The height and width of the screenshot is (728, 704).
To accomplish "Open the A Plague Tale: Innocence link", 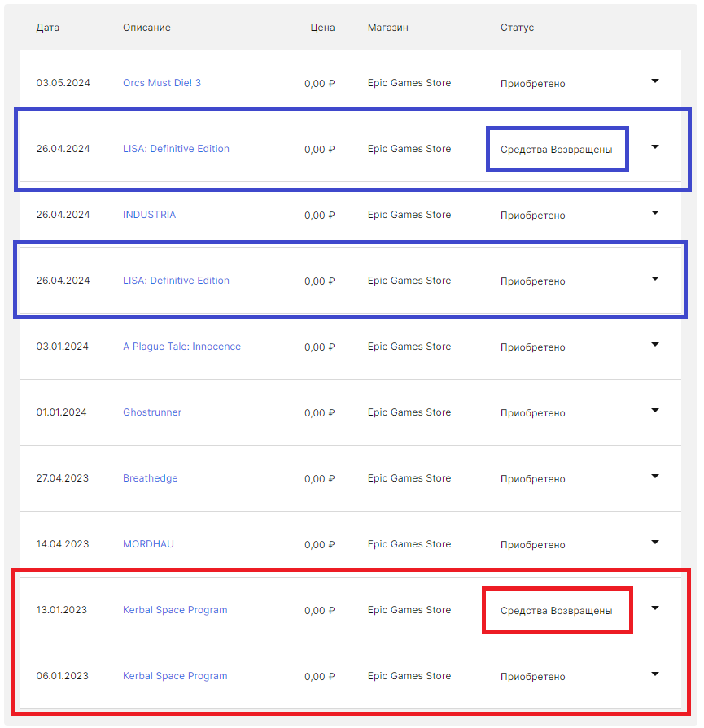I will click(x=181, y=347).
